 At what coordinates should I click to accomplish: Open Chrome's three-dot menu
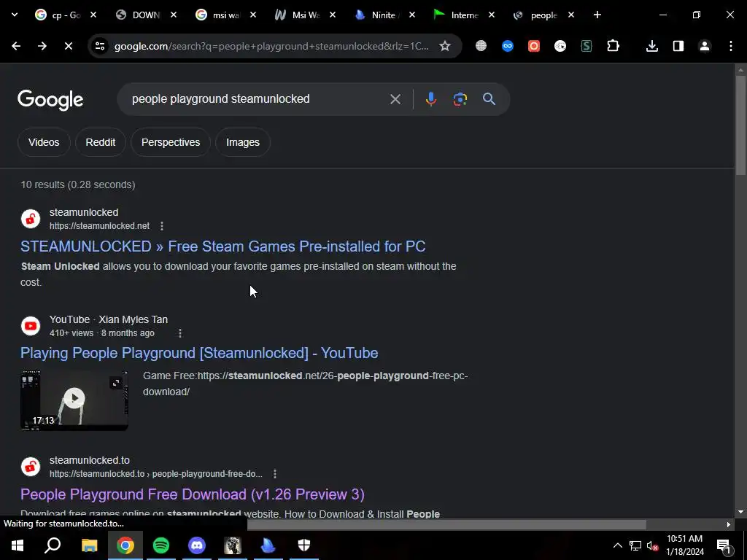(731, 46)
